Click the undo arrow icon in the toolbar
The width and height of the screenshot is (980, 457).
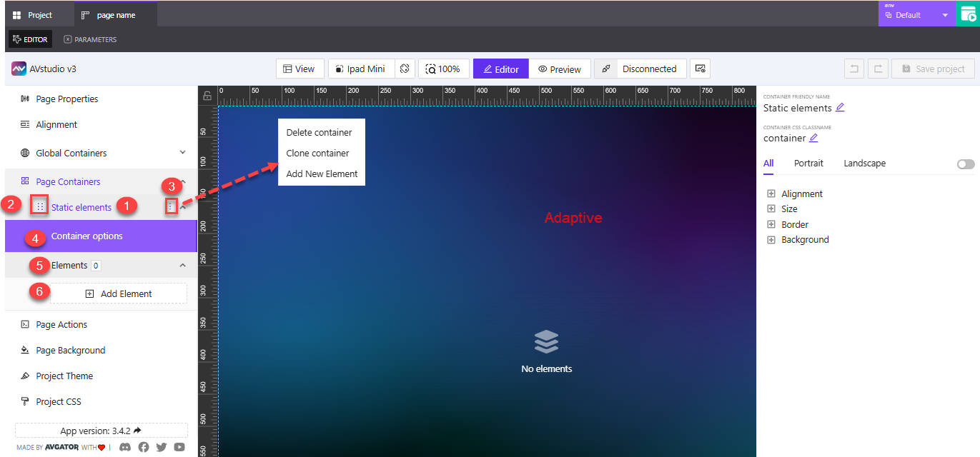click(856, 69)
